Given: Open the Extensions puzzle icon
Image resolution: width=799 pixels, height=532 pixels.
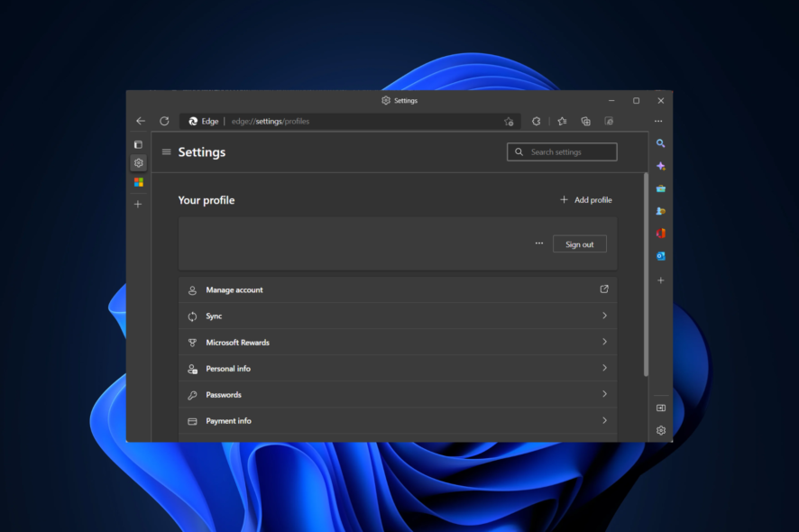Looking at the screenshot, I should pos(536,122).
